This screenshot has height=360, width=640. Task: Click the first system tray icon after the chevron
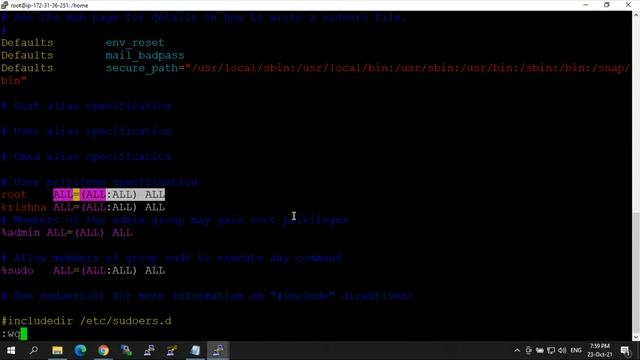click(529, 350)
